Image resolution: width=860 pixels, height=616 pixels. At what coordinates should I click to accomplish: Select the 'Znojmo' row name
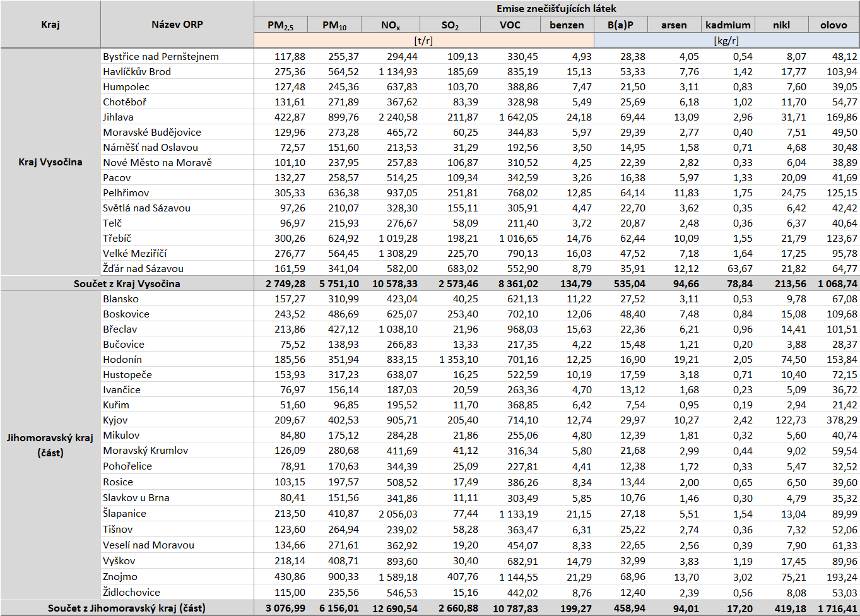[x=120, y=576]
